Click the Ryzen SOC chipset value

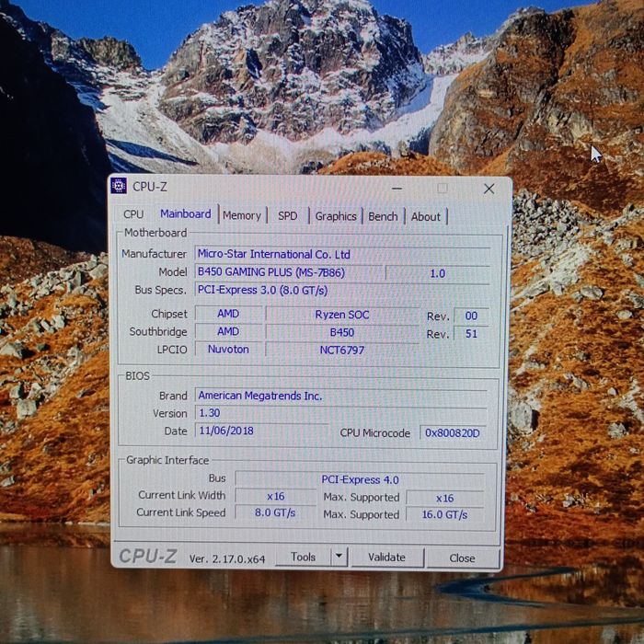[342, 315]
